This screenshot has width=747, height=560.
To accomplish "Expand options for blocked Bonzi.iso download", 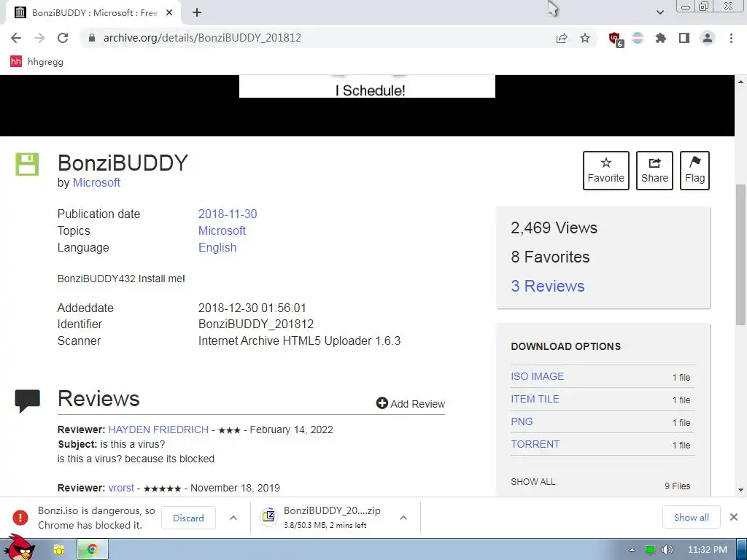I will pos(233,518).
